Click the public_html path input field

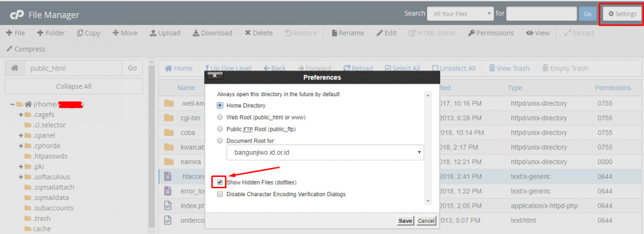(x=74, y=68)
